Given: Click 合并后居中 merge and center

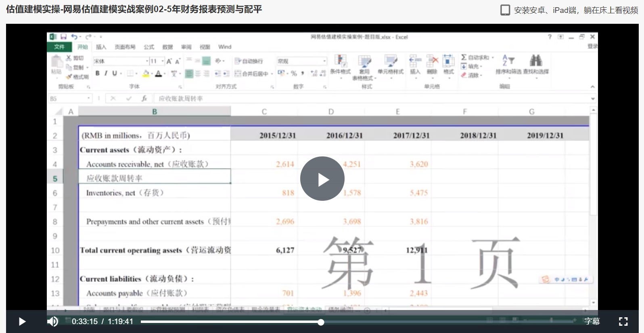Looking at the screenshot, I should (x=251, y=74).
